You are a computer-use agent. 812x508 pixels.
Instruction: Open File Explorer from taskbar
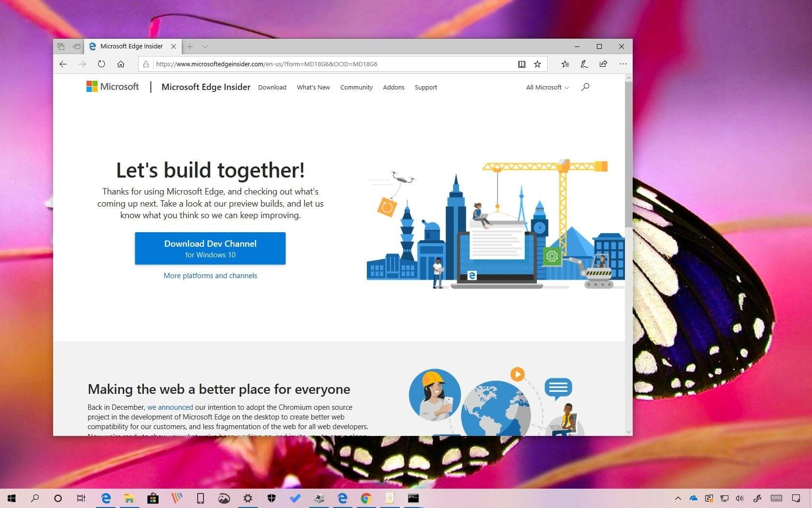coord(129,498)
